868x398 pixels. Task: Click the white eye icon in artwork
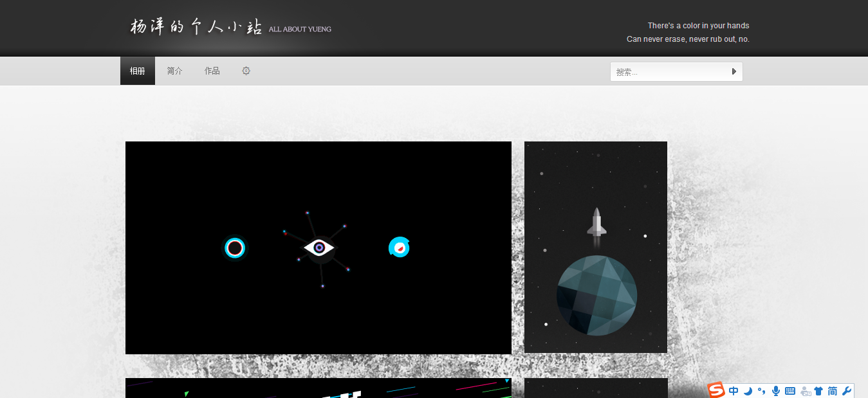319,248
